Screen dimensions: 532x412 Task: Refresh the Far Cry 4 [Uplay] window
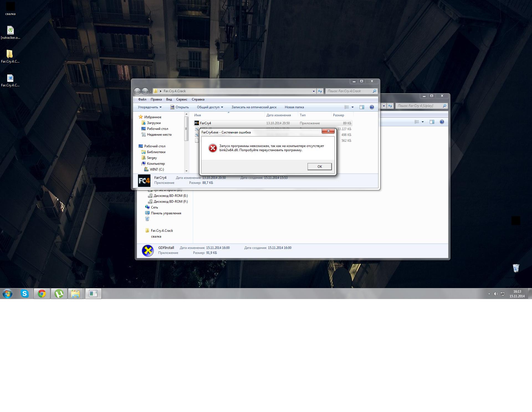pos(390,106)
